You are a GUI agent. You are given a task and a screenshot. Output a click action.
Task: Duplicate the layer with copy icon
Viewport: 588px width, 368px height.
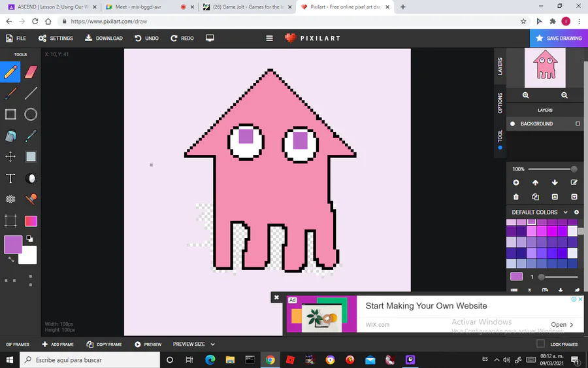(536, 197)
